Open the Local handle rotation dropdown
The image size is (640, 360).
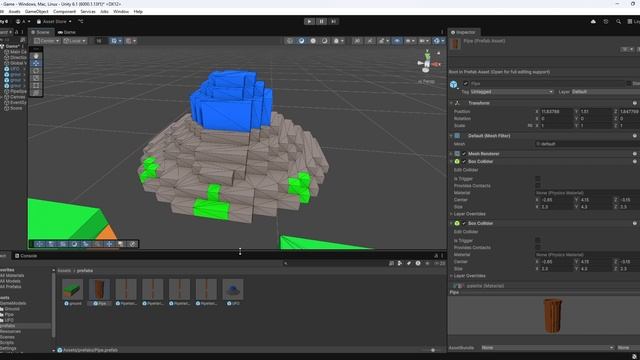[x=75, y=41]
